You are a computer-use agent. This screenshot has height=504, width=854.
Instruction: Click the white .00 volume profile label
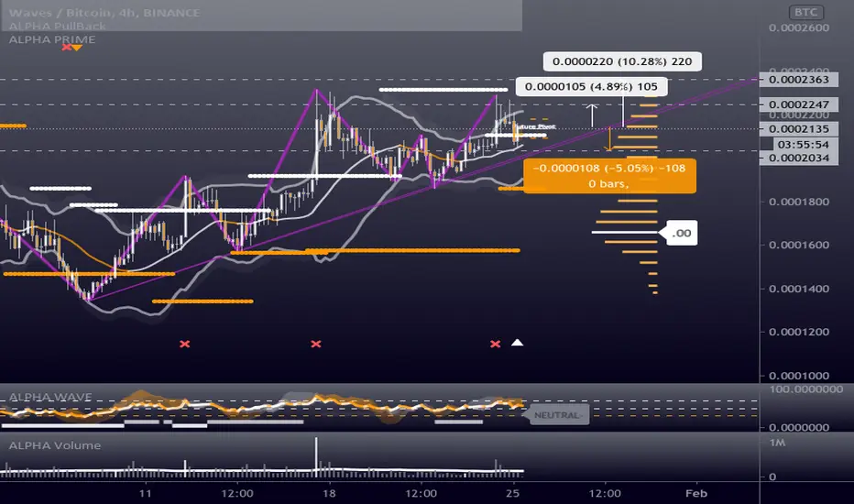(681, 233)
